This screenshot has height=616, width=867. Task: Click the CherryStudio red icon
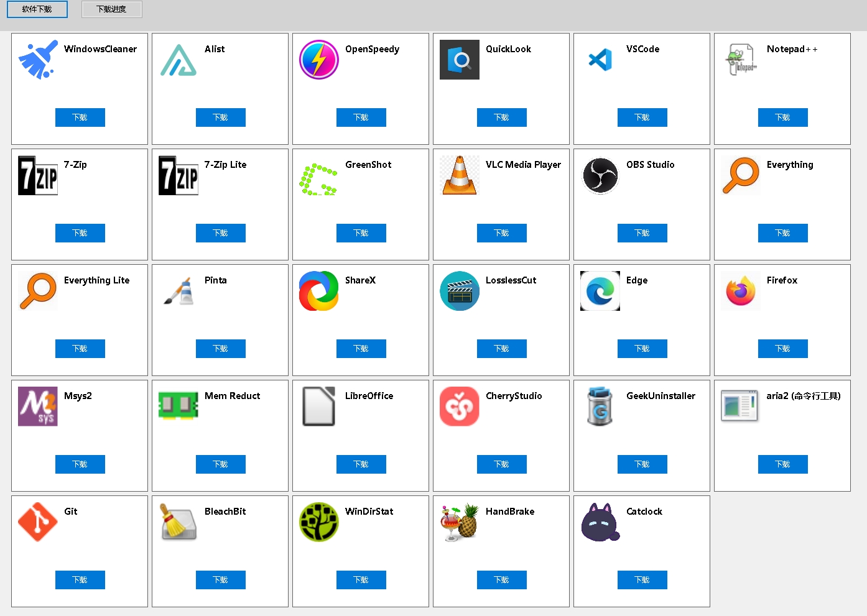coord(460,407)
